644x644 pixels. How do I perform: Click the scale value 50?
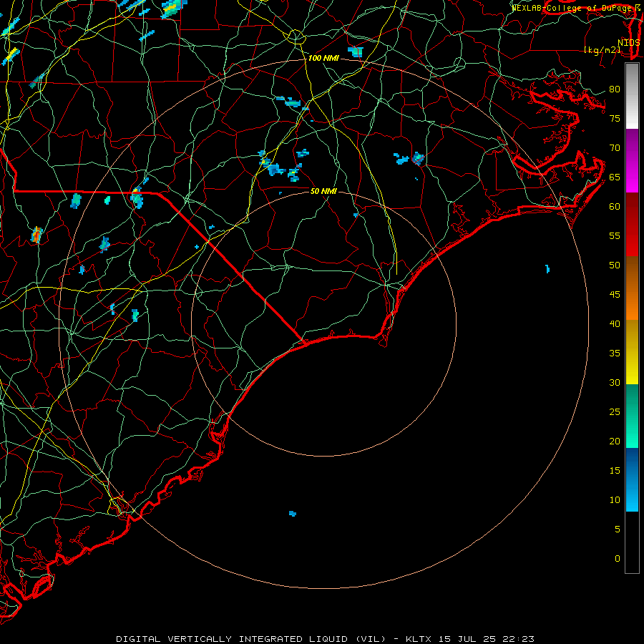[x=615, y=265]
